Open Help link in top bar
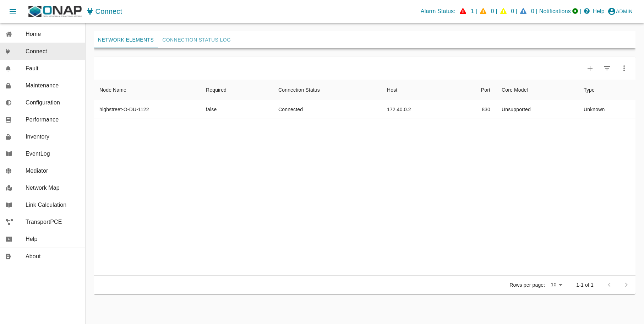 pyautogui.click(x=594, y=11)
